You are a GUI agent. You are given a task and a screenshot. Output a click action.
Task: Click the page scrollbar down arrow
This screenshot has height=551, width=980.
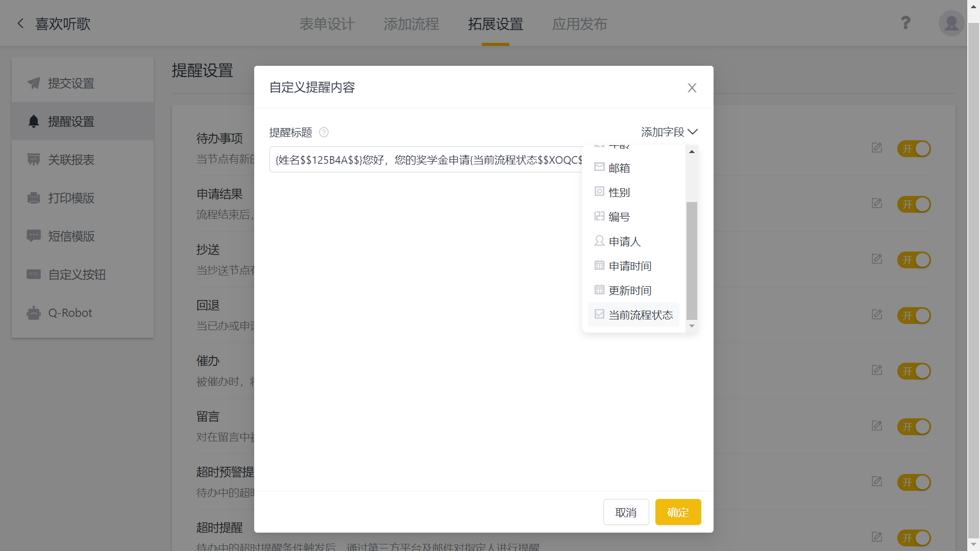973,544
